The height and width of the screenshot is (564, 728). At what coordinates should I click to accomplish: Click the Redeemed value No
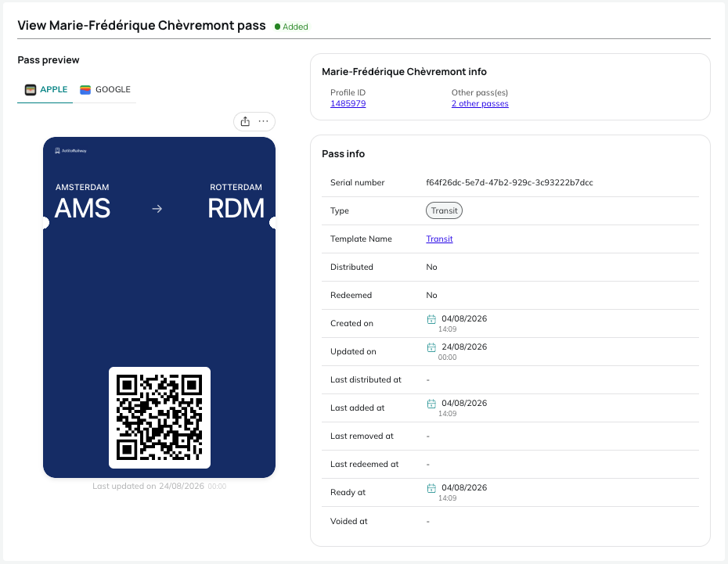(432, 296)
